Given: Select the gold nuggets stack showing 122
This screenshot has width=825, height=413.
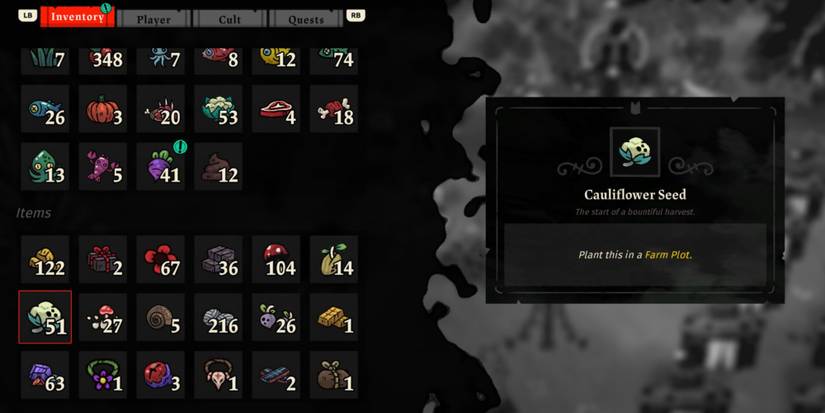Looking at the screenshot, I should pyautogui.click(x=45, y=259).
